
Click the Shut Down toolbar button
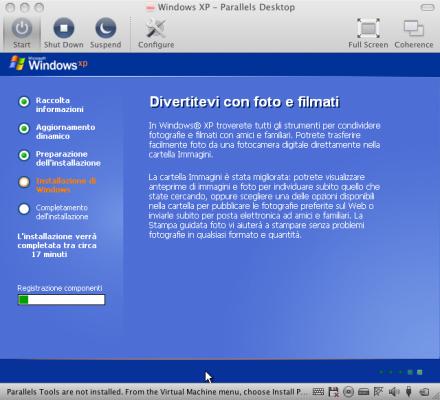coord(63,33)
